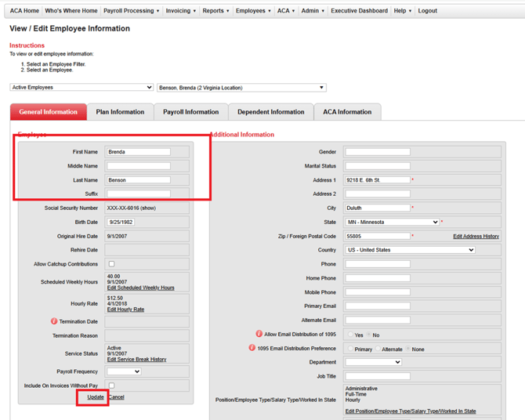Click info icon beside Allow Email Distribution

pos(259,334)
